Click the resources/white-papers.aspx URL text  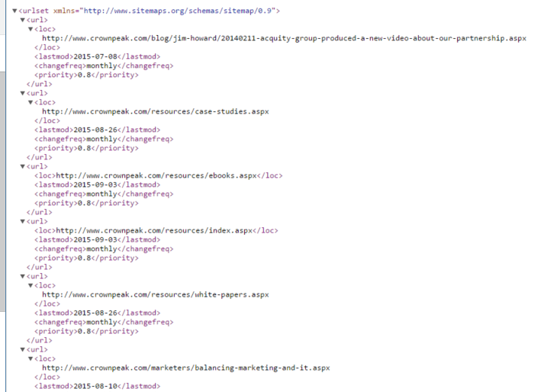155,294
